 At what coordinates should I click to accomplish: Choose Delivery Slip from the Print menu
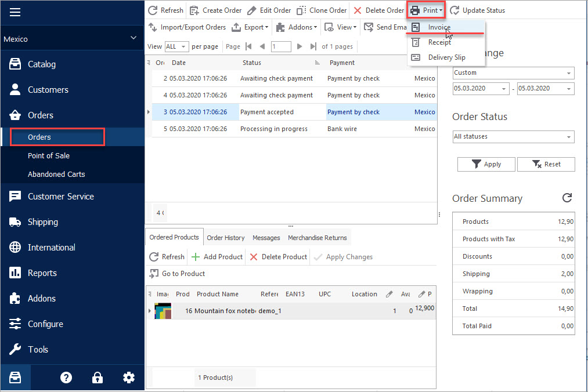coord(446,57)
